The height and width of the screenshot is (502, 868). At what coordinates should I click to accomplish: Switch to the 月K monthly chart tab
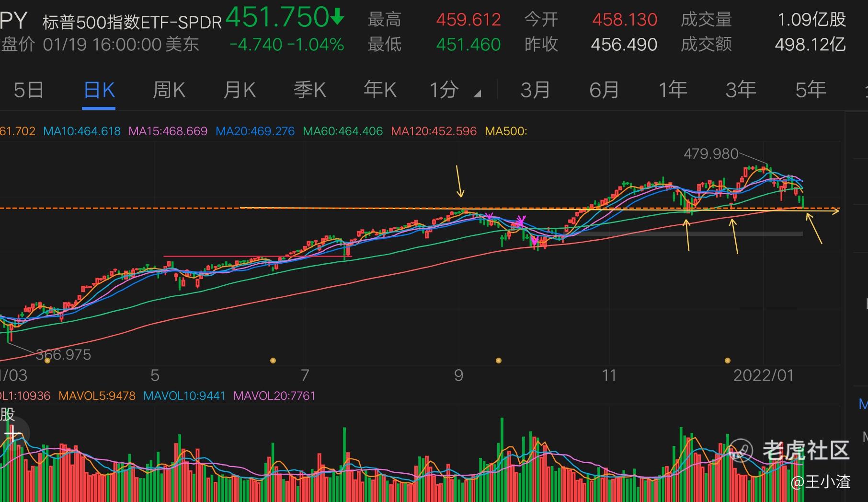(x=239, y=90)
